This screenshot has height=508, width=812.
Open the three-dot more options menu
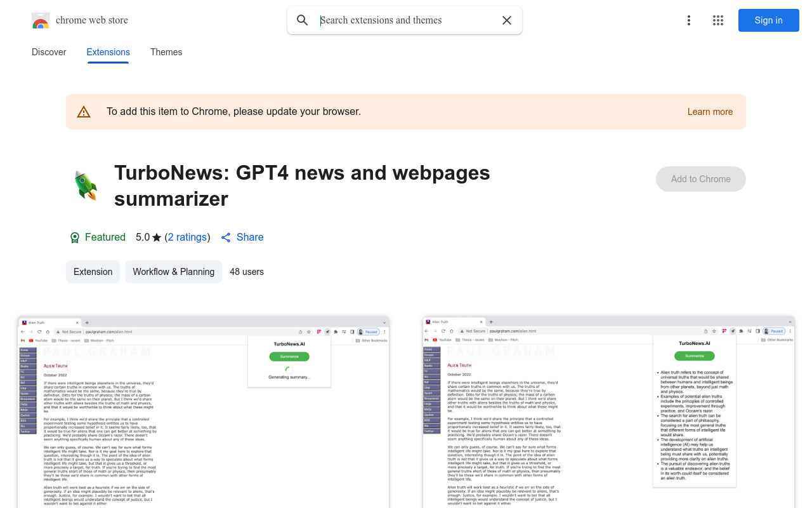coord(689,20)
